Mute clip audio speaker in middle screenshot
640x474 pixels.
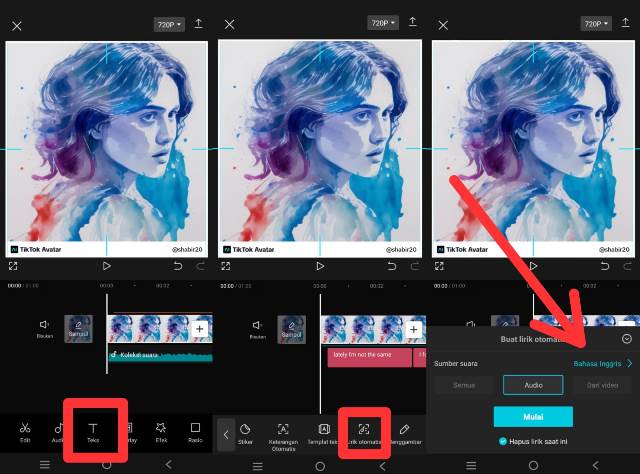coord(258,329)
